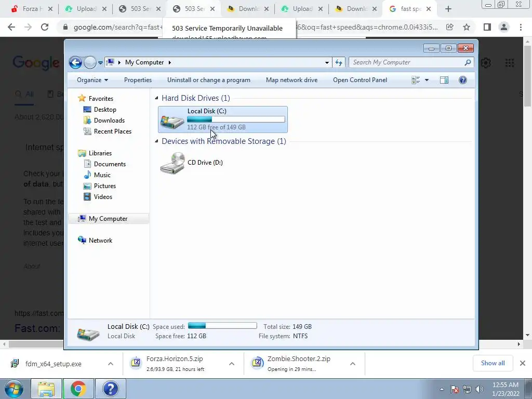Close the Chrome downloads bar
Viewport: 532px width, 399px height.
[523, 363]
